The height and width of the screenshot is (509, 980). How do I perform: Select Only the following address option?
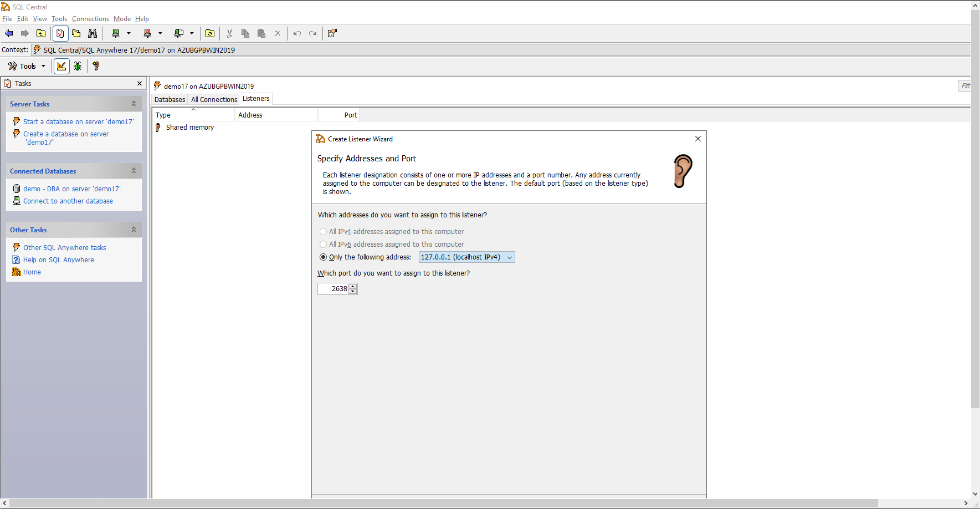(x=323, y=257)
